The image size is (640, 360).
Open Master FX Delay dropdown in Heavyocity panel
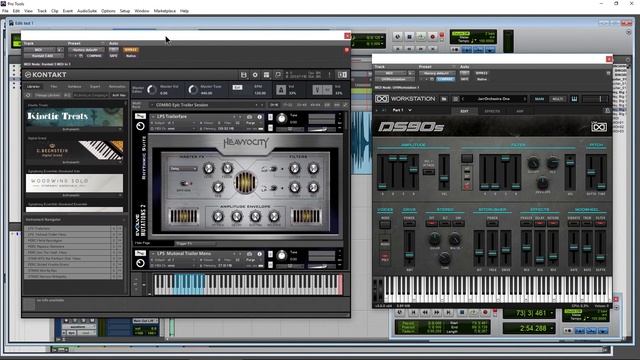tap(184, 169)
